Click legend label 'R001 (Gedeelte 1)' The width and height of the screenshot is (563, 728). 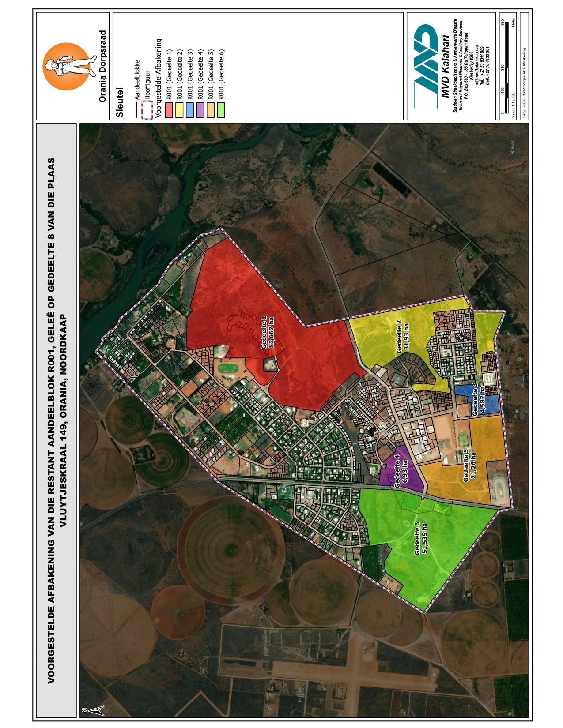click(170, 74)
